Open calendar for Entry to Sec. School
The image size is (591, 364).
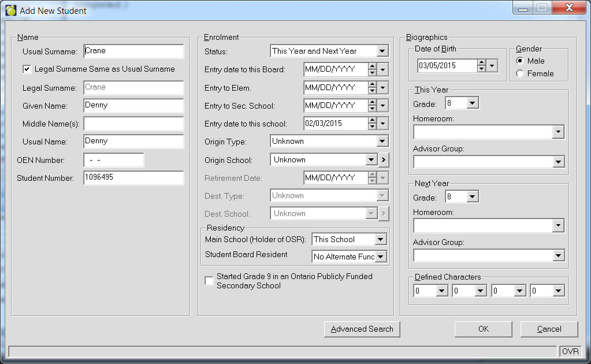point(383,106)
